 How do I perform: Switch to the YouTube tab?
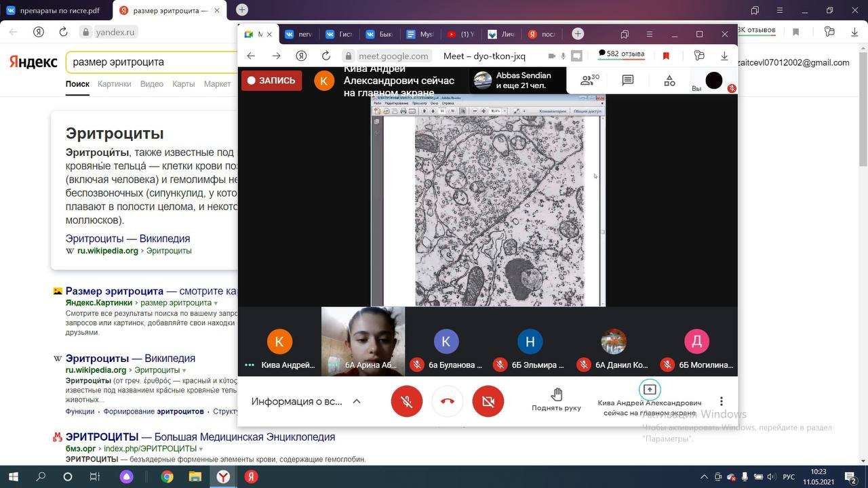(461, 35)
